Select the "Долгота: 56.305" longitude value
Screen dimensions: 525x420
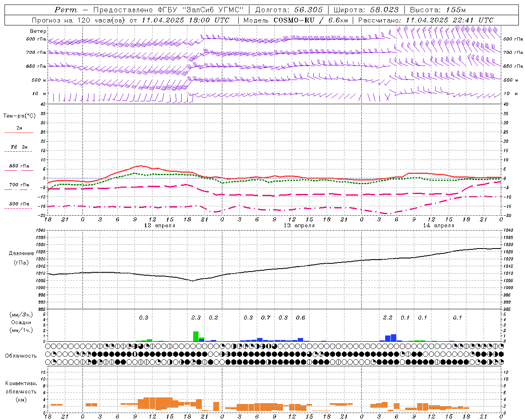tap(289, 10)
